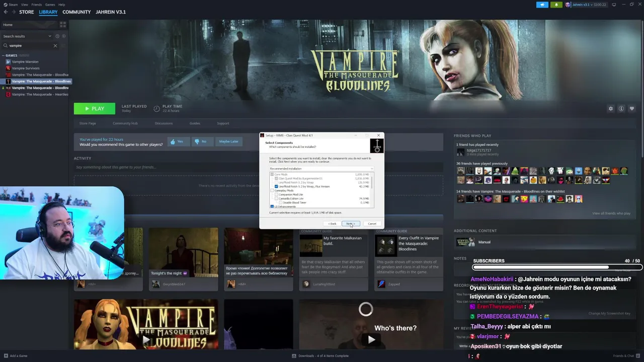
Task: Click the ready-to-play filter icon
Action: [64, 36]
